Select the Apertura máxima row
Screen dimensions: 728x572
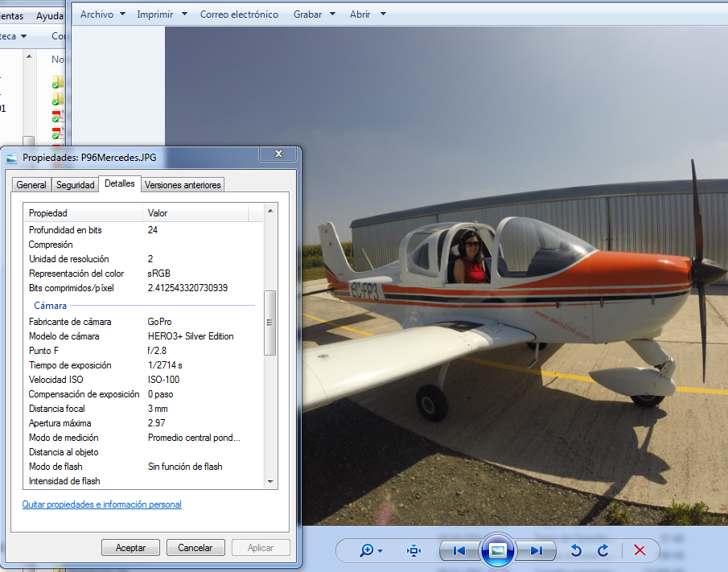pyautogui.click(x=143, y=423)
